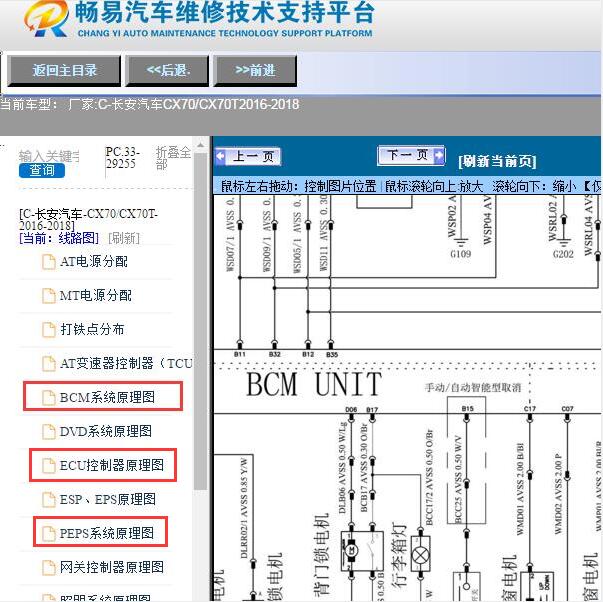603x602 pixels.
Task: Go forward with the >>前进 button
Action: tap(255, 70)
